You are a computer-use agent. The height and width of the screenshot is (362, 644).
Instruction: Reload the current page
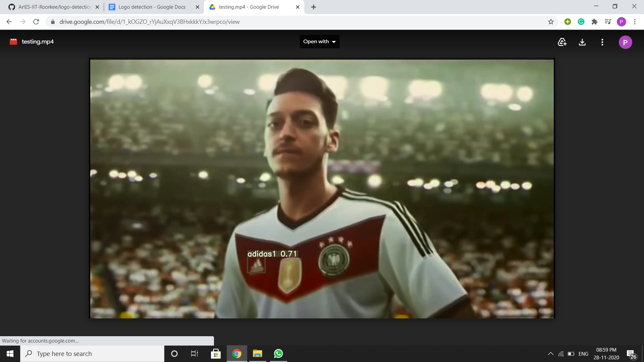(x=36, y=22)
